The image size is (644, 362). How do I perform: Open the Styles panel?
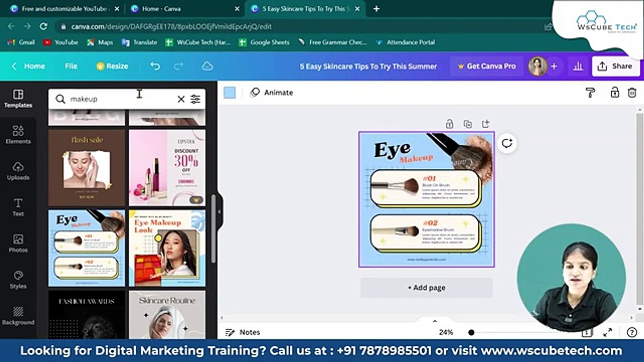(x=18, y=280)
